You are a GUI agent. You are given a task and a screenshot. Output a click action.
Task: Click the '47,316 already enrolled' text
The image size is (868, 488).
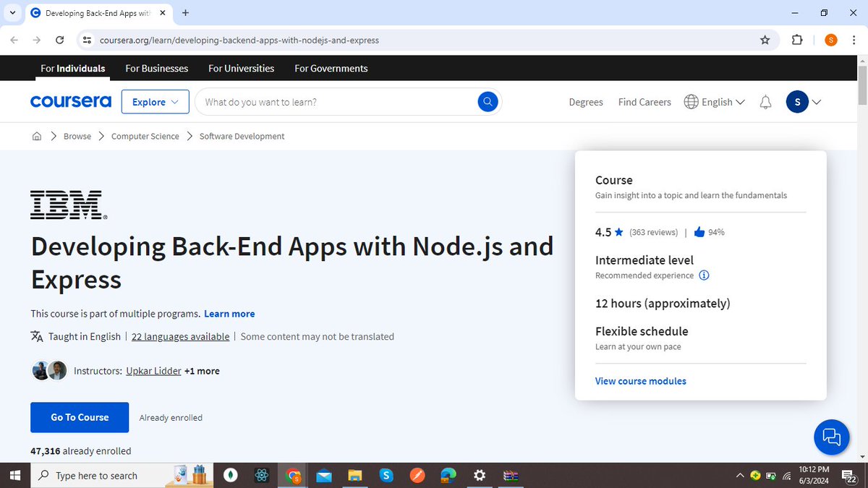(x=81, y=450)
